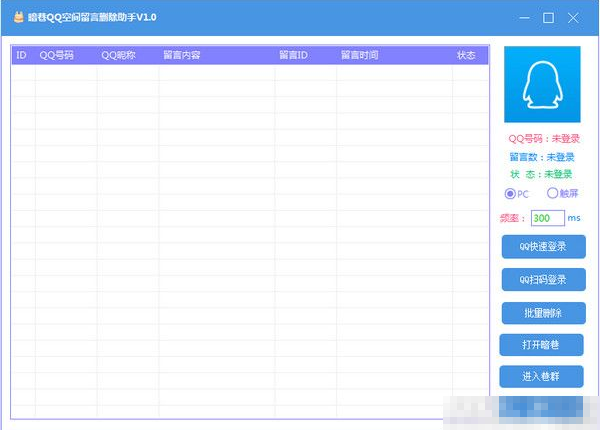Click the 状态 column header
Screen dimensions: 600x430
click(466, 55)
